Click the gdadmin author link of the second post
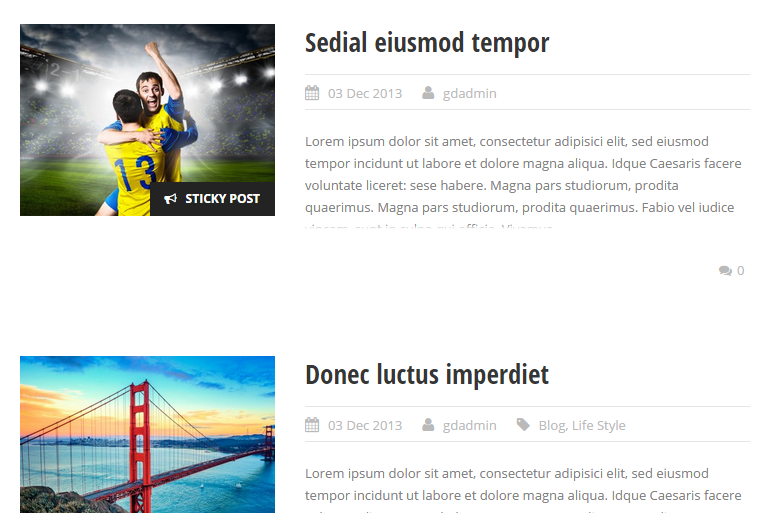 click(x=470, y=425)
